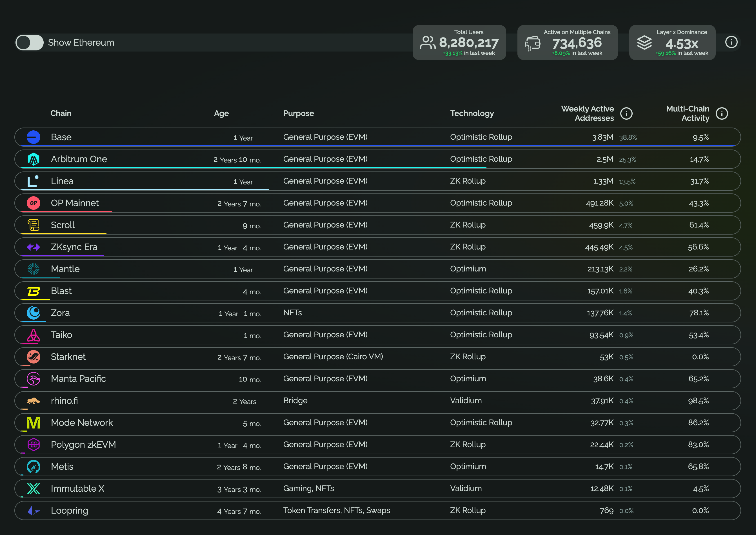This screenshot has height=535, width=756.
Task: Select the Mode Network chain name
Action: click(x=82, y=423)
